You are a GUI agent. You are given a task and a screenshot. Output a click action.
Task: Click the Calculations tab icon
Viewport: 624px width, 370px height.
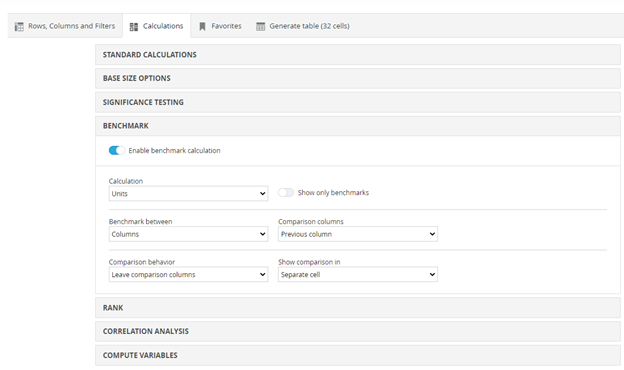pyautogui.click(x=134, y=27)
